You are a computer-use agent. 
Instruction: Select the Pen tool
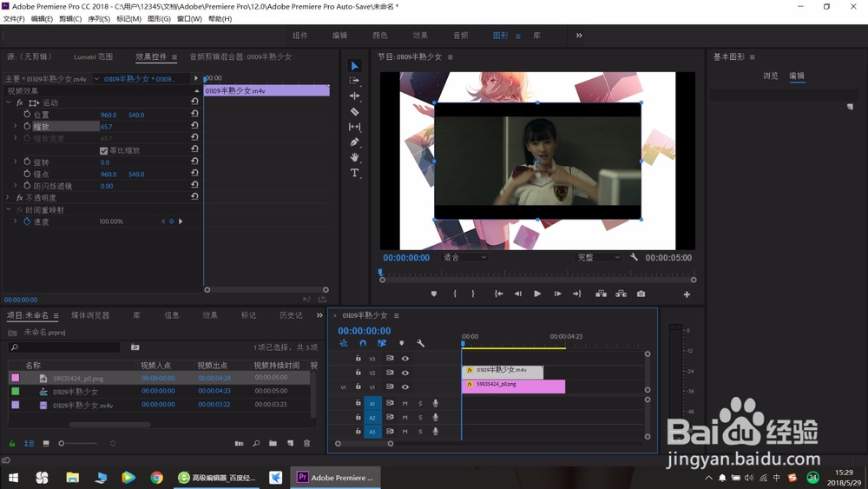point(354,142)
